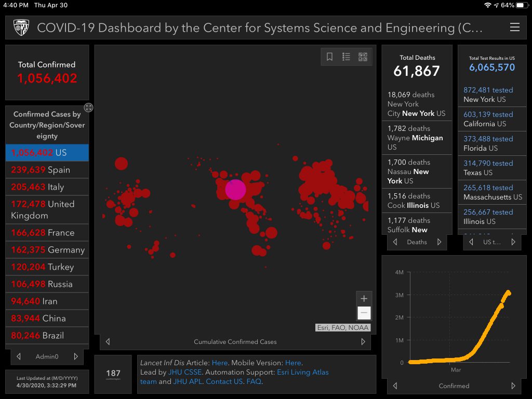Open the hamburger menu in the header
The height and width of the screenshot is (399, 532).
click(514, 28)
